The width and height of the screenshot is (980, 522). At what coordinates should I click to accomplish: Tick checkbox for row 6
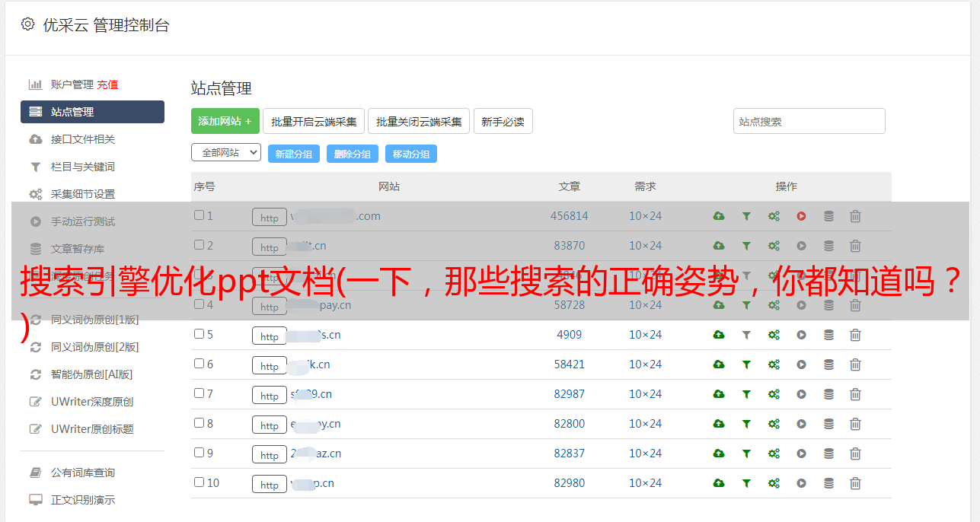(x=199, y=364)
